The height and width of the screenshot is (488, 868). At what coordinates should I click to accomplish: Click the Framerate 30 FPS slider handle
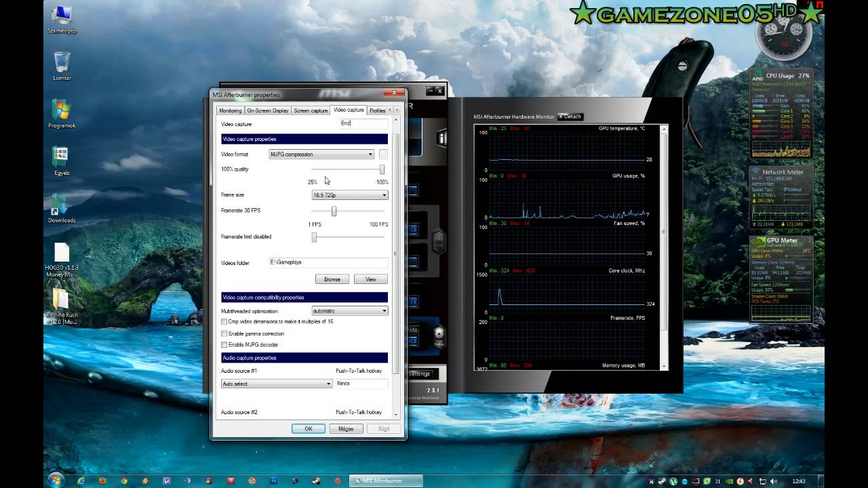pos(334,211)
